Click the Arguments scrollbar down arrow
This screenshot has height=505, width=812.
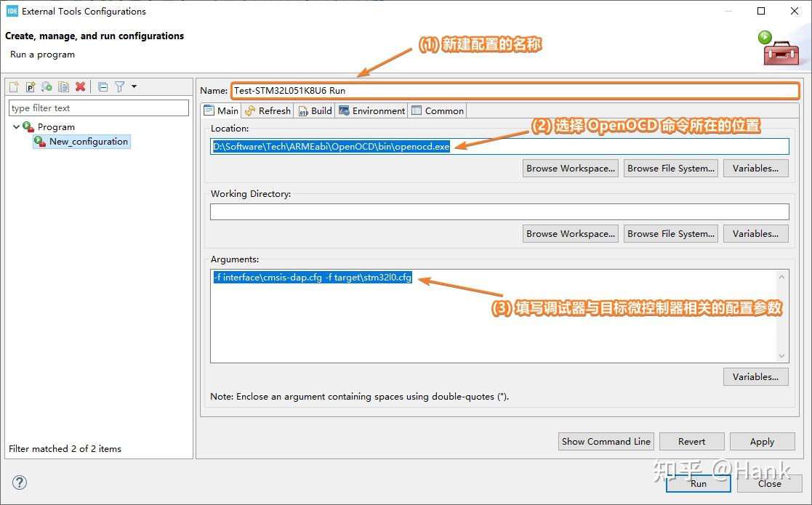(x=782, y=356)
